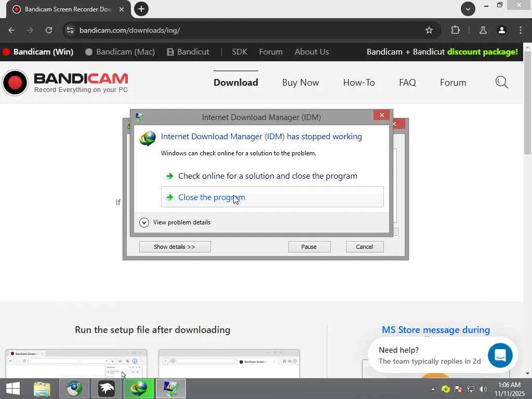Screen dimensions: 532x399
Task: Switch to Internet Download Manager taskbar icon
Action: point(138,389)
